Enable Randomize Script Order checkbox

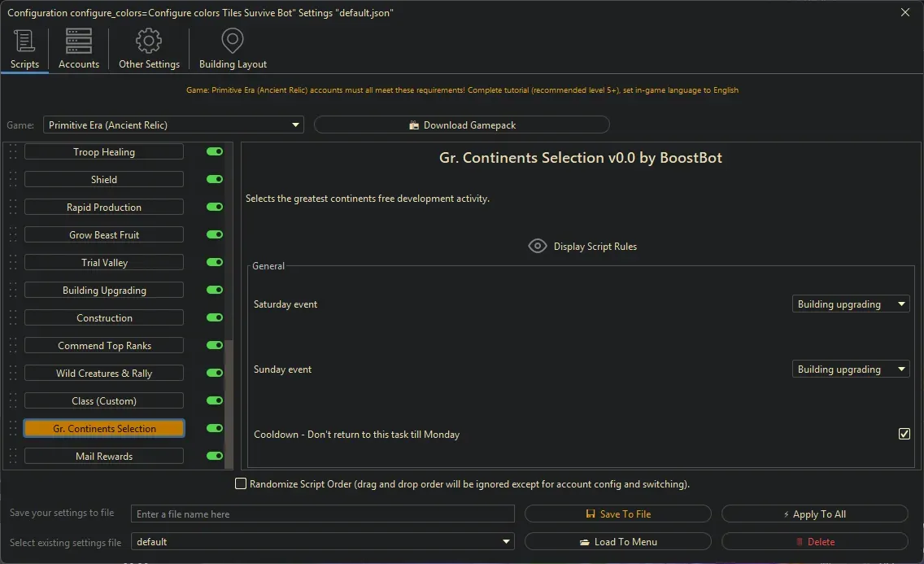(x=241, y=484)
